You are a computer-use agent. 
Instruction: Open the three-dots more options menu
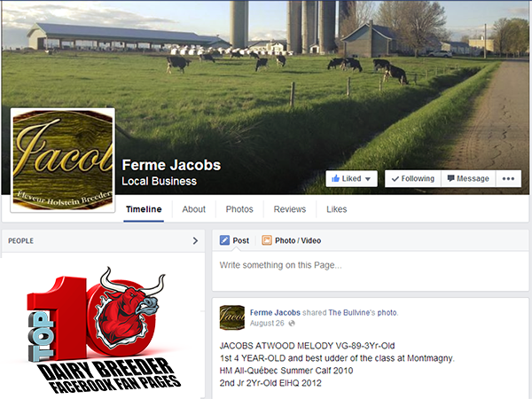pyautogui.click(x=508, y=179)
